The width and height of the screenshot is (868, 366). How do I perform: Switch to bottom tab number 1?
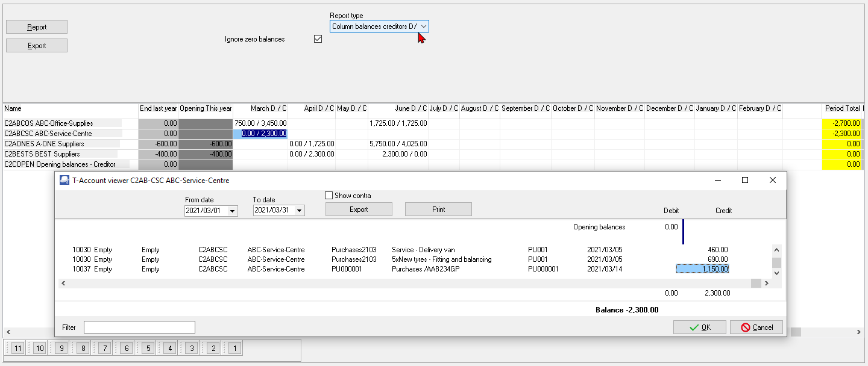[x=234, y=348]
